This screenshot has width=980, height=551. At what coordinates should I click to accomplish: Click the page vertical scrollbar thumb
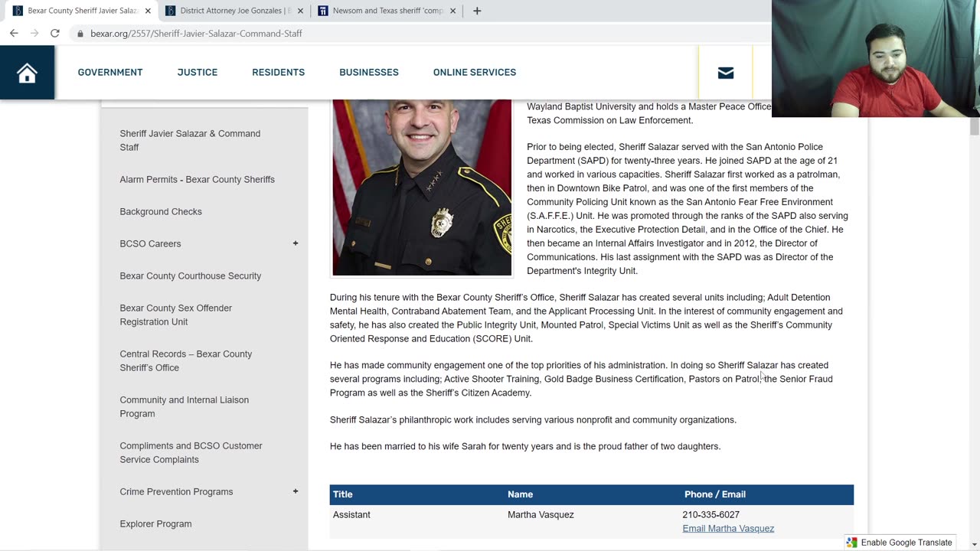[x=974, y=126]
